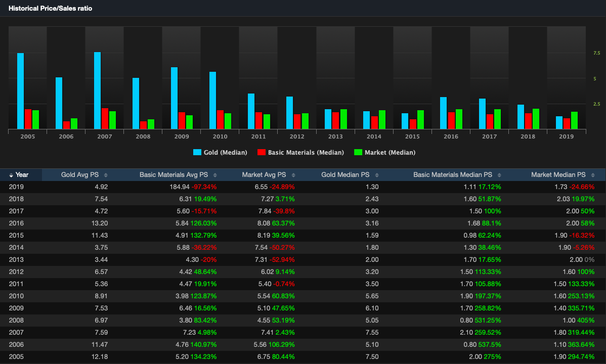The width and height of the screenshot is (606, 364).
Task: Click Gold Avg PS value 12.18
Action: pos(100,356)
